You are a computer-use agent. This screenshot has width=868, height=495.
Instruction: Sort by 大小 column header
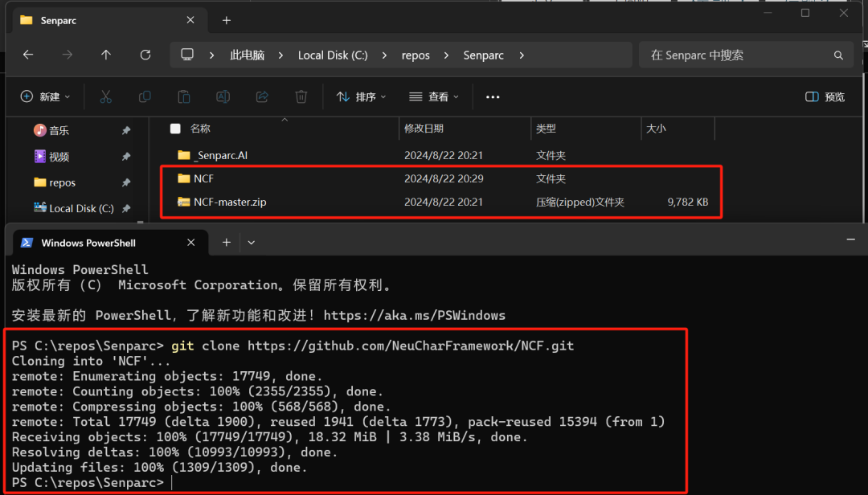pos(656,129)
